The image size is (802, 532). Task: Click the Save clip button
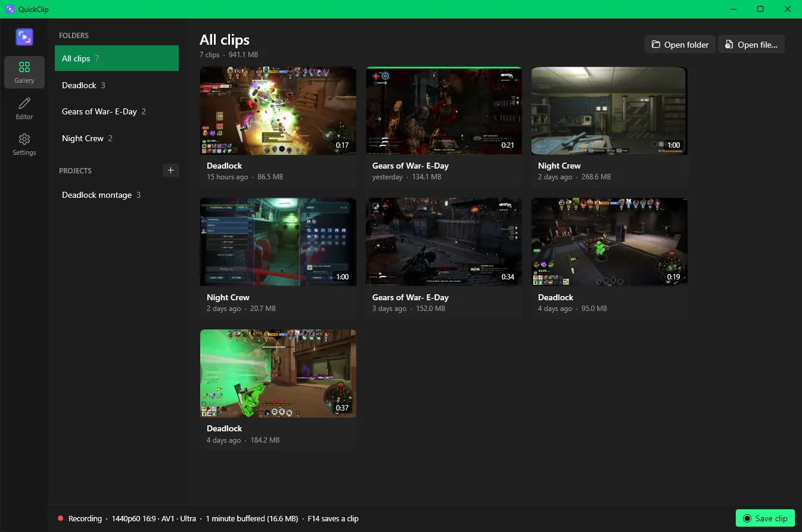(765, 518)
